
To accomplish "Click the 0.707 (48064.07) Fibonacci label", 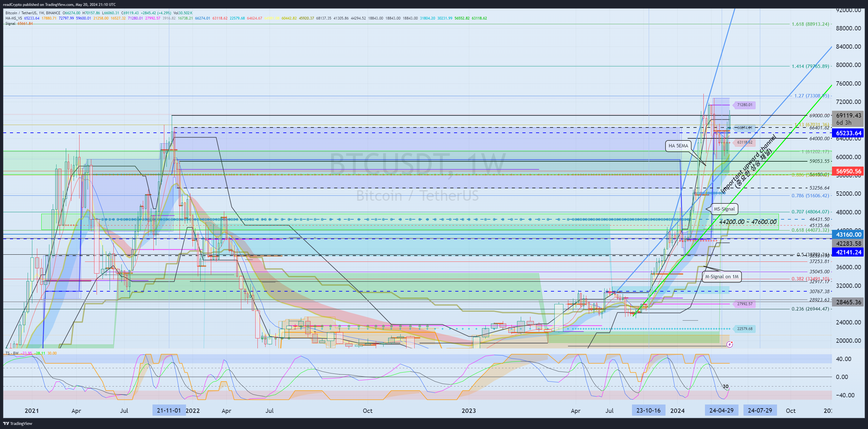I will pos(810,212).
